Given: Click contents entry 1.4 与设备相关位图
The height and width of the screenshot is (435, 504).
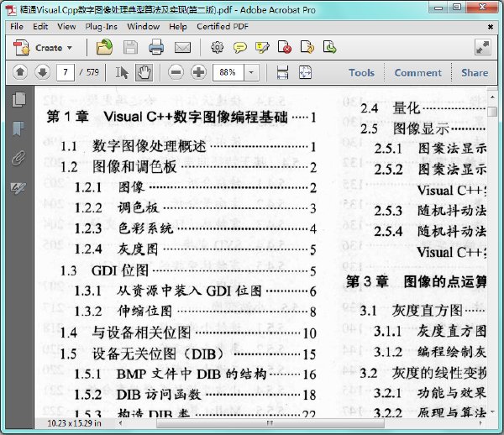Looking at the screenshot, I should pyautogui.click(x=188, y=333).
